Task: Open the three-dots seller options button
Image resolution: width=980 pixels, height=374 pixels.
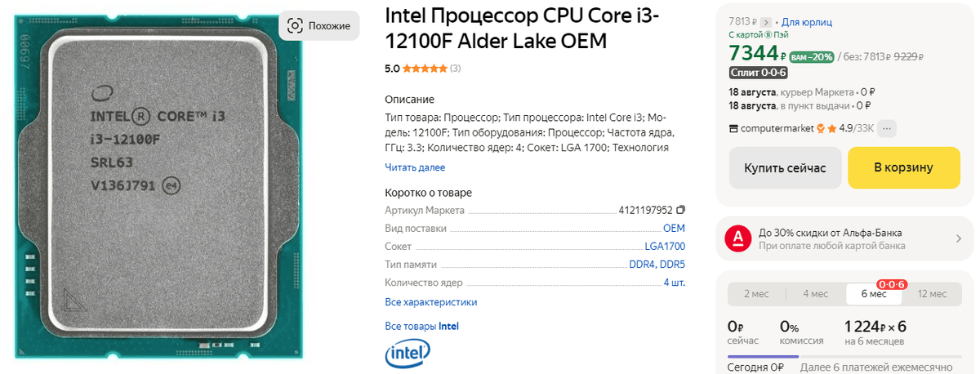Action: coord(888,128)
